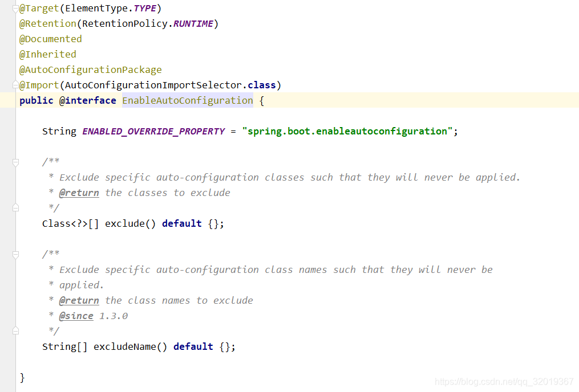Click the @Retention annotation

click(x=48, y=23)
